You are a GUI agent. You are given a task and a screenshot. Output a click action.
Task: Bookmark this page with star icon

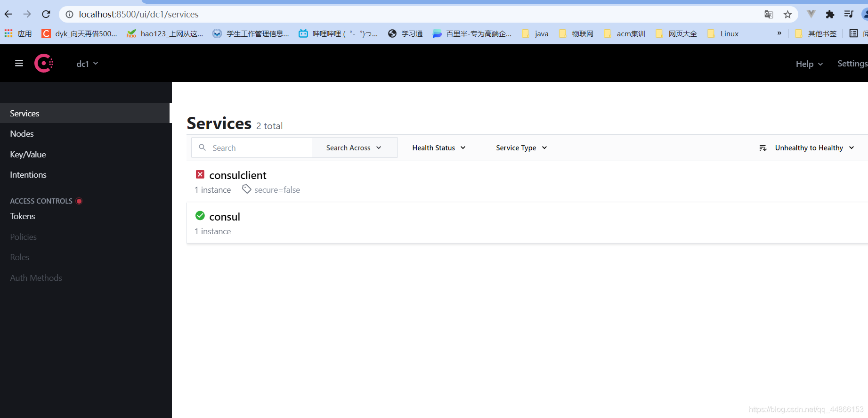click(x=787, y=15)
